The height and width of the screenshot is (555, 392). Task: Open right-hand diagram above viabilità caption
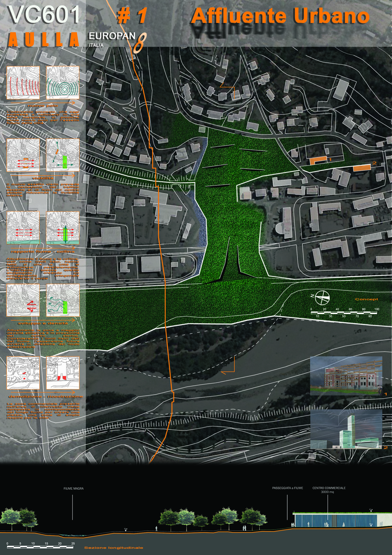(63, 155)
